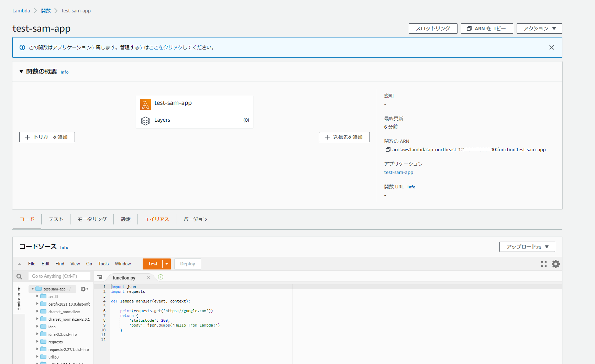Dismiss the application info banner
Screen dimensions: 595x364
(552, 47)
